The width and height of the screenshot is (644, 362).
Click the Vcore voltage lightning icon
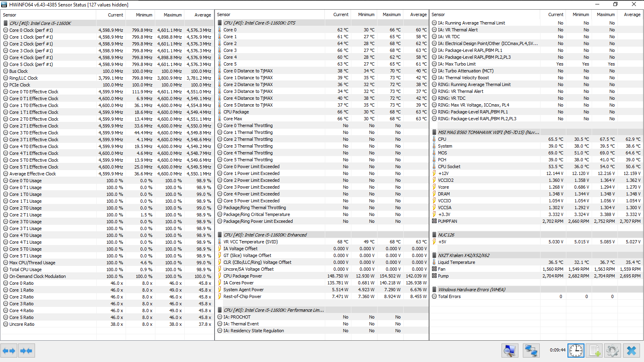click(434, 187)
